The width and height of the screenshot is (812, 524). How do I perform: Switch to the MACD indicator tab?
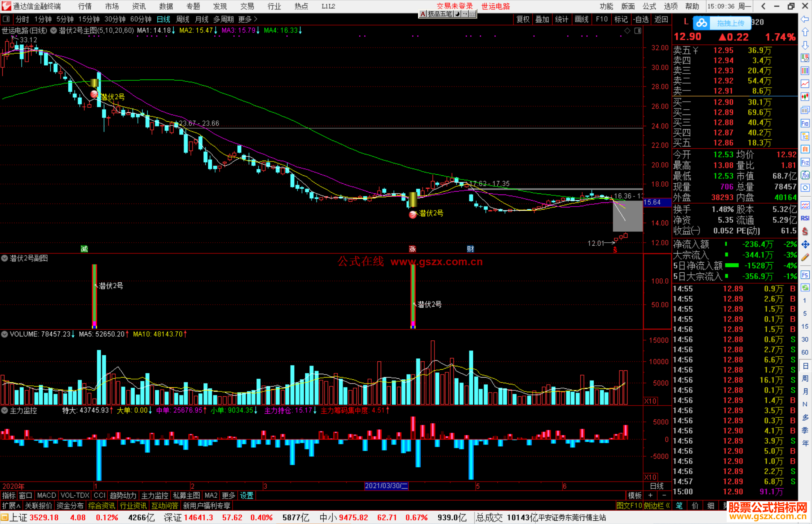coord(47,495)
